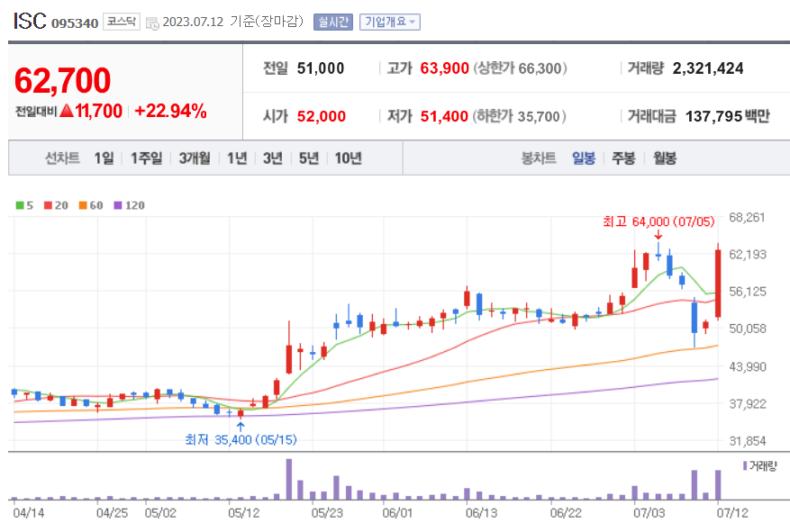Switch to 주봉 weekly candle chart

point(623,158)
